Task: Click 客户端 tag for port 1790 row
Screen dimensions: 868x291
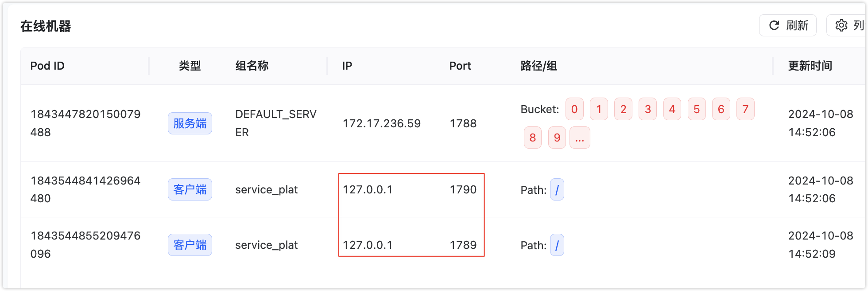Action: point(190,189)
